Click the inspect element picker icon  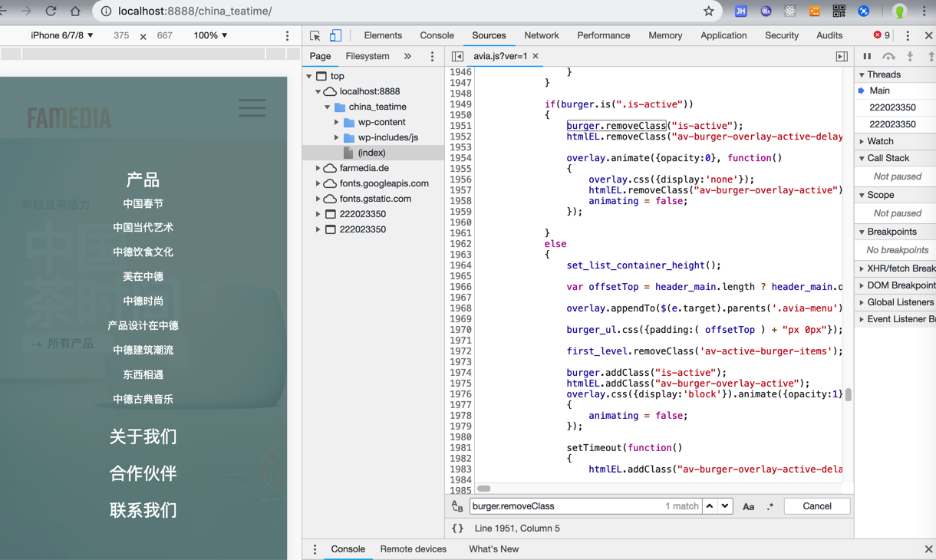pyautogui.click(x=315, y=35)
